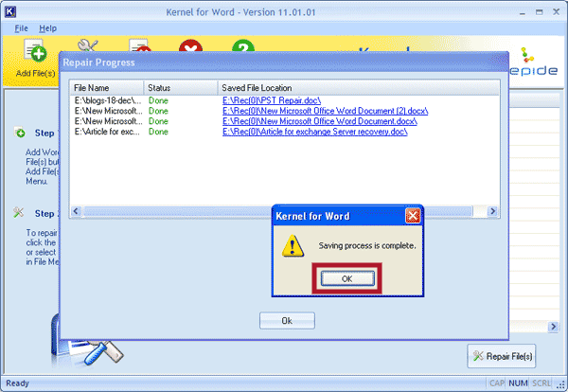
Task: Click the Remove file toolbar icon
Action: 140,45
